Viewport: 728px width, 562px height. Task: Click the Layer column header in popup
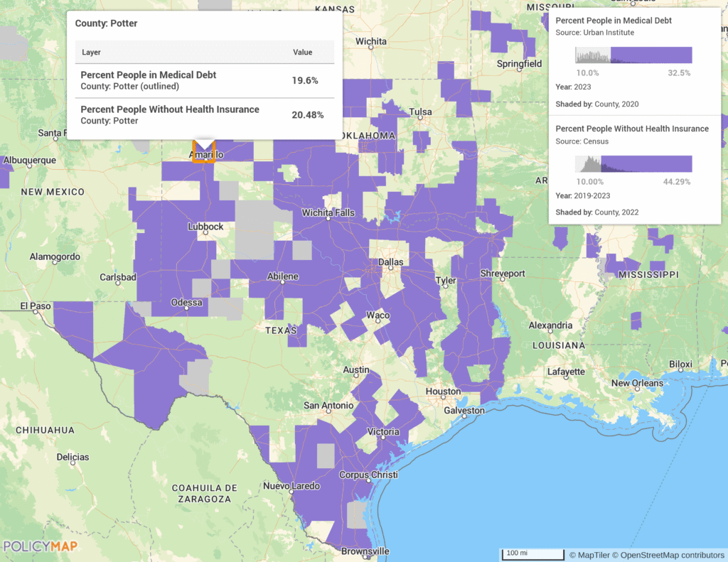[x=91, y=53]
